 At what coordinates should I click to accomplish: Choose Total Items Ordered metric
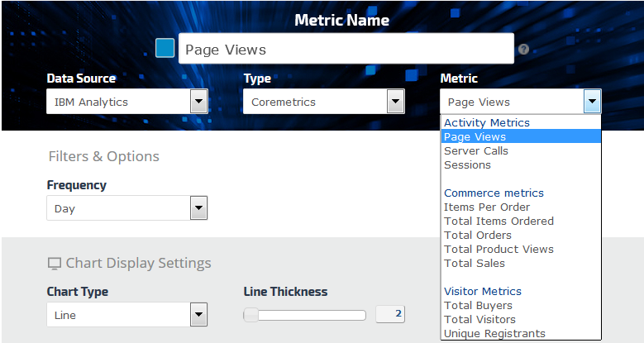pyautogui.click(x=499, y=222)
